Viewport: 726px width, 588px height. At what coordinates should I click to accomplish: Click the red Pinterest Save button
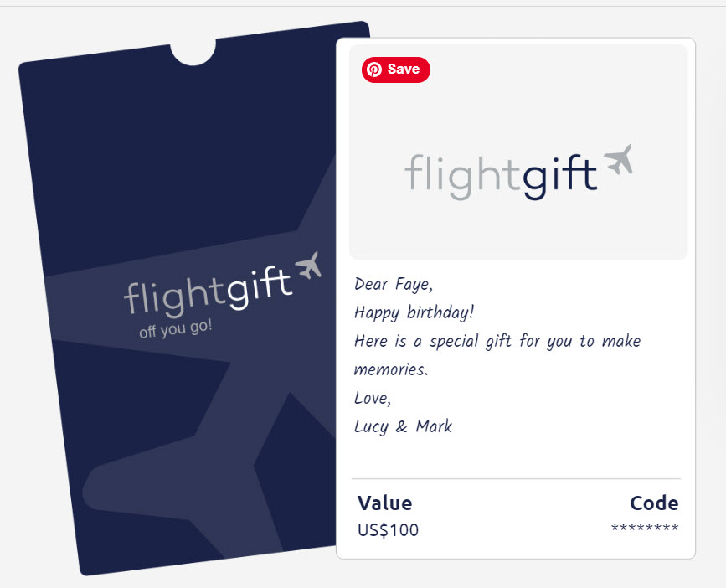click(x=396, y=70)
